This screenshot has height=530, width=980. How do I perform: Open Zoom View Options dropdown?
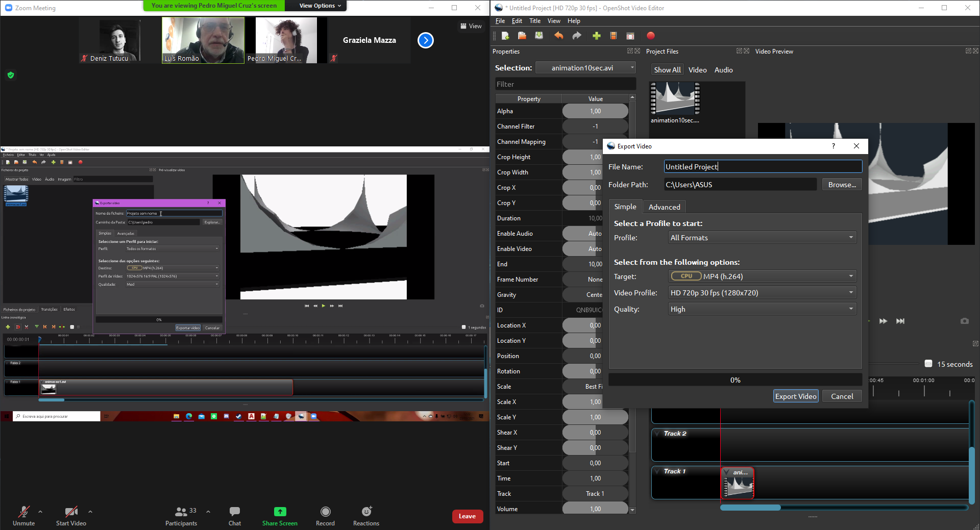(320, 6)
